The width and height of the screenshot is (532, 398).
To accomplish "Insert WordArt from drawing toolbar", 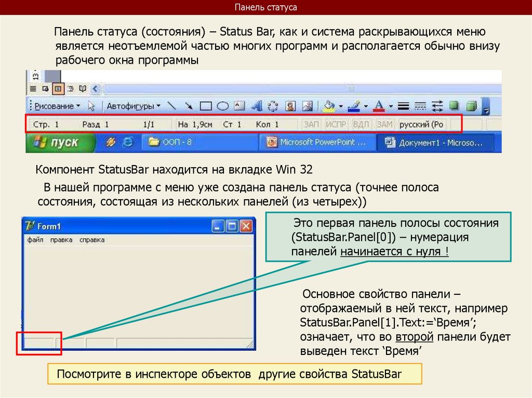I will click(257, 106).
